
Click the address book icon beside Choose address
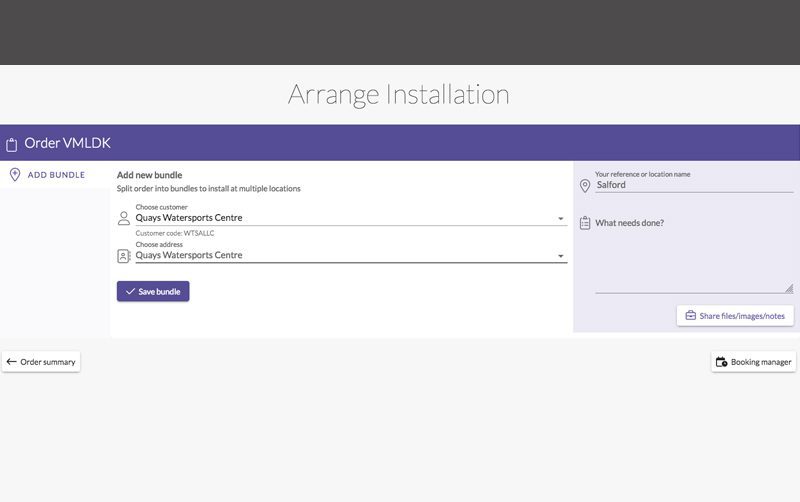click(x=123, y=256)
